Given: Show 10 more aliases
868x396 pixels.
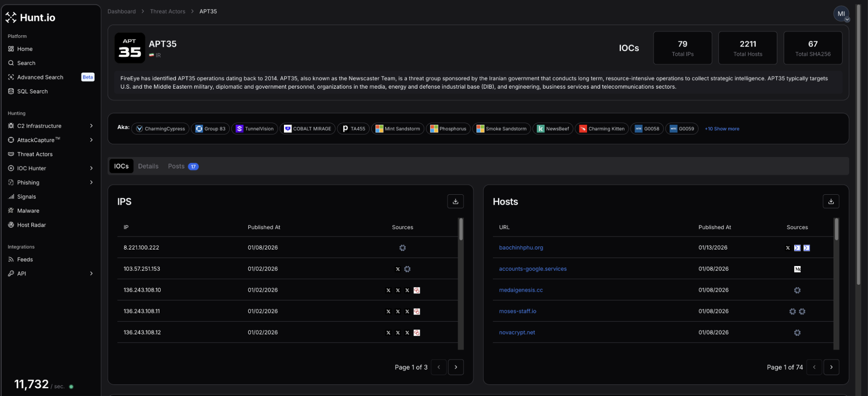Looking at the screenshot, I should [x=722, y=129].
